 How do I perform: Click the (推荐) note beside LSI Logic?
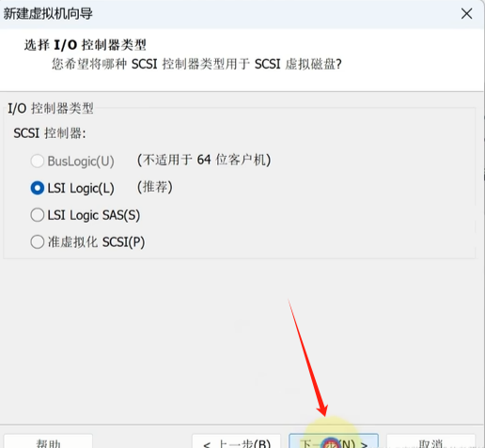pos(155,187)
